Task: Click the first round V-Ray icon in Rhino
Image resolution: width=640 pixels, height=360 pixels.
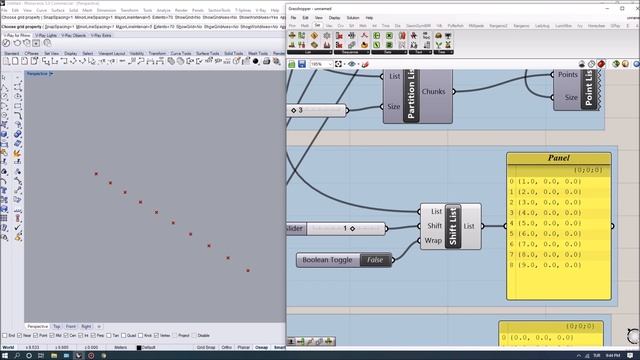Action: pos(6,43)
